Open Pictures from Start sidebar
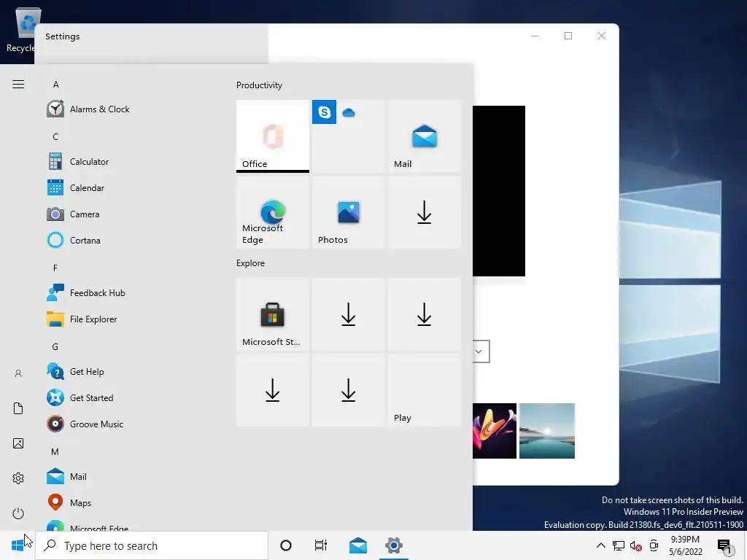 point(18,443)
